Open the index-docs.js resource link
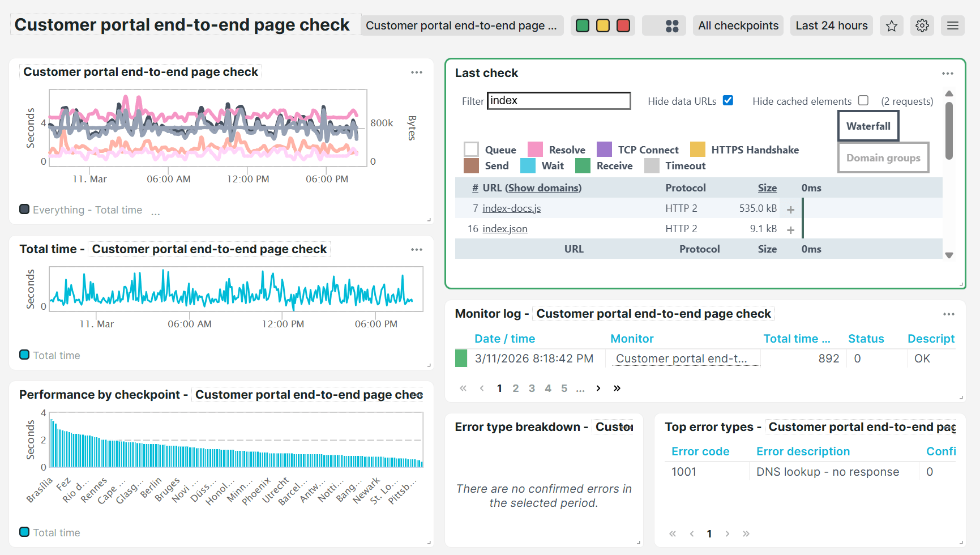 pos(511,208)
